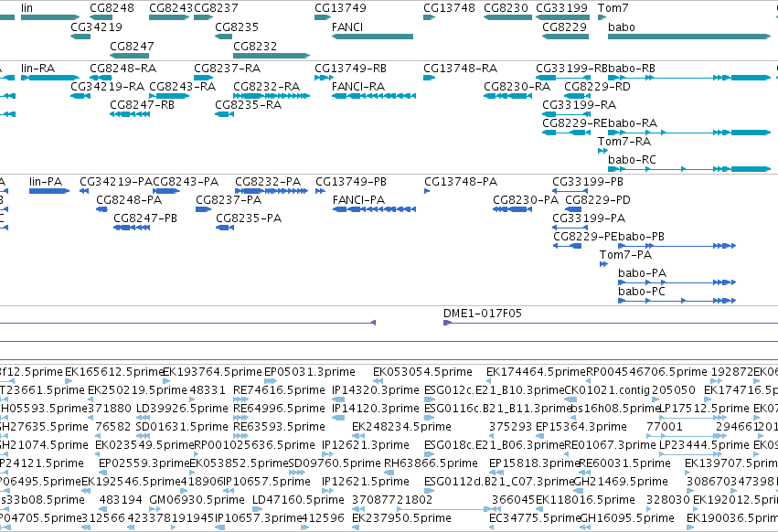Image resolution: width=778 pixels, height=532 pixels.
Task: Click the lin-RA transcript label
Action: point(37,68)
